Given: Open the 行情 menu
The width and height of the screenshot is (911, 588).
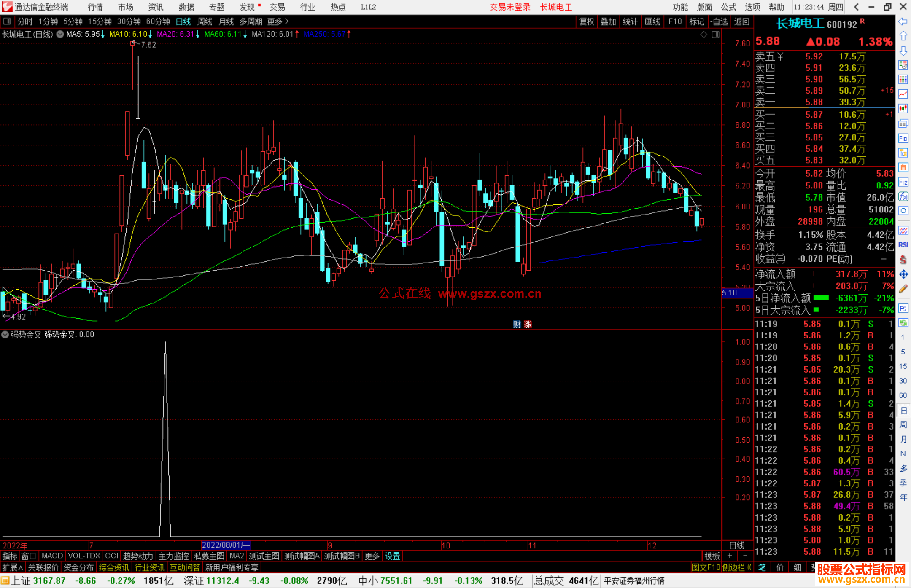Looking at the screenshot, I should [95, 7].
